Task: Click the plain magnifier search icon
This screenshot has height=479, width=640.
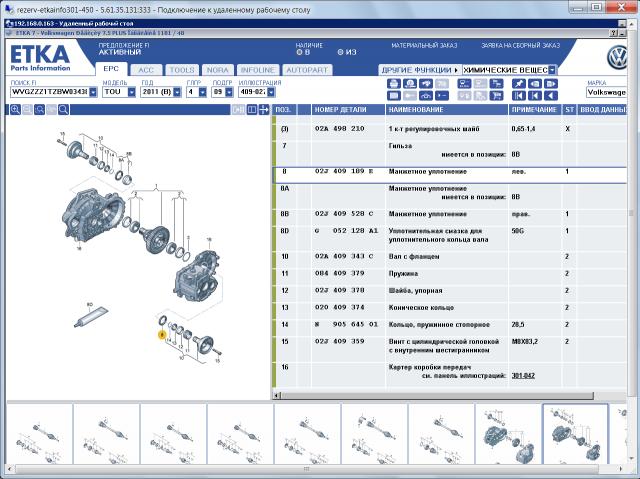Action: 63,109
